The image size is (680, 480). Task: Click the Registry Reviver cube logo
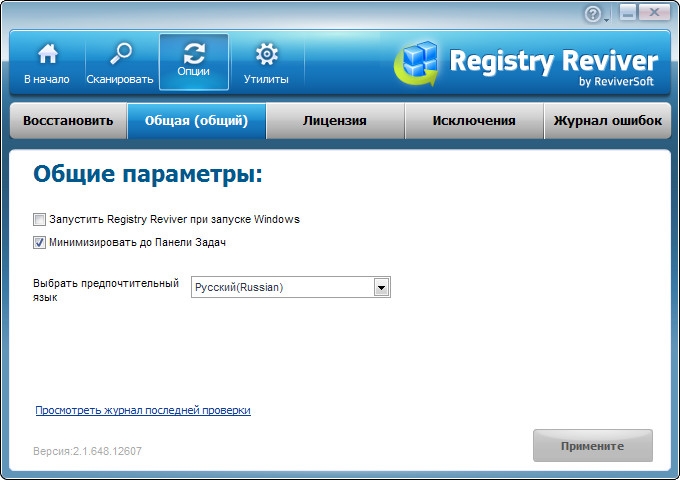click(418, 65)
